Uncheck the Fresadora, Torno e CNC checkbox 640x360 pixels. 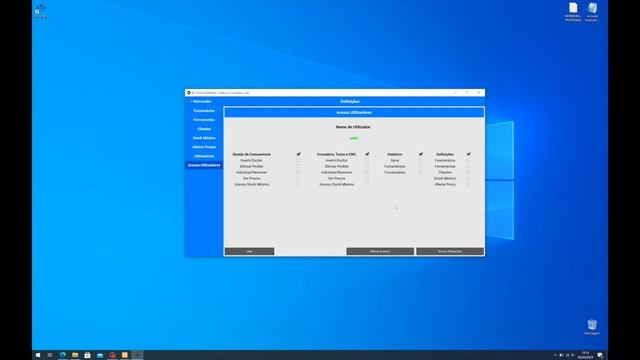[x=367, y=154]
